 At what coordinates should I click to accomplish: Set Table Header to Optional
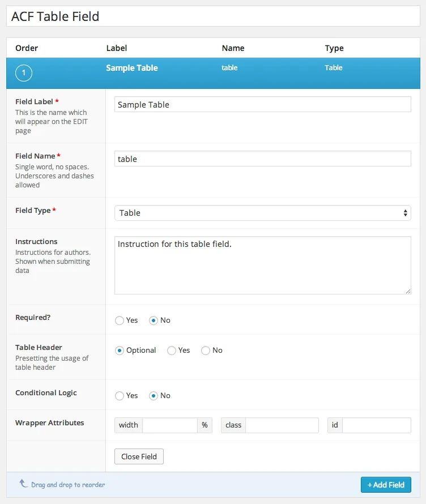point(120,351)
